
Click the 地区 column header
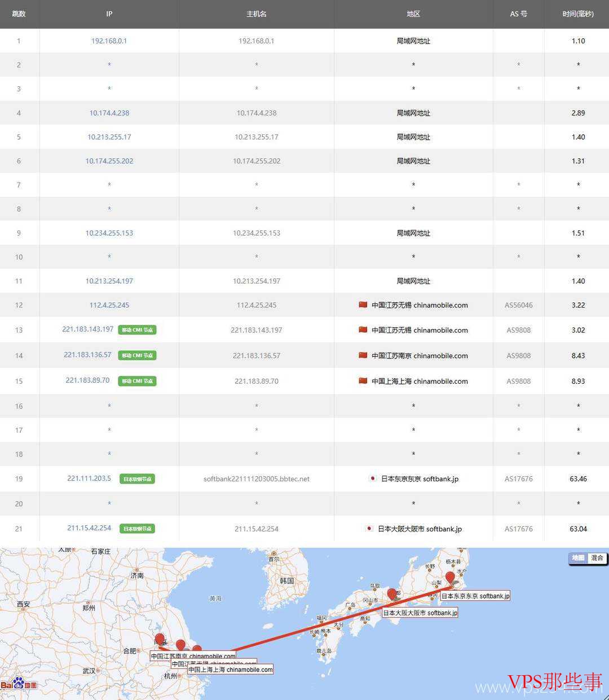(413, 14)
